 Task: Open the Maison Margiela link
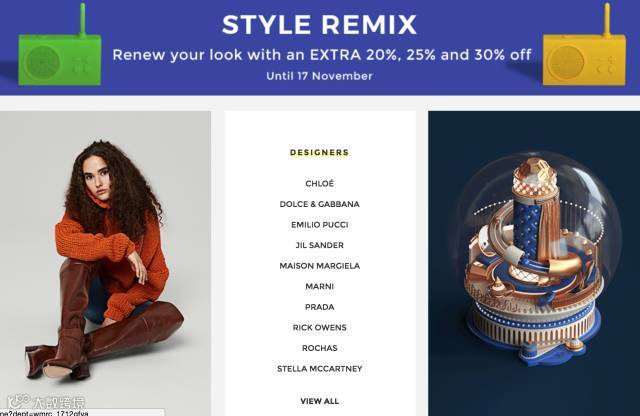point(319,266)
